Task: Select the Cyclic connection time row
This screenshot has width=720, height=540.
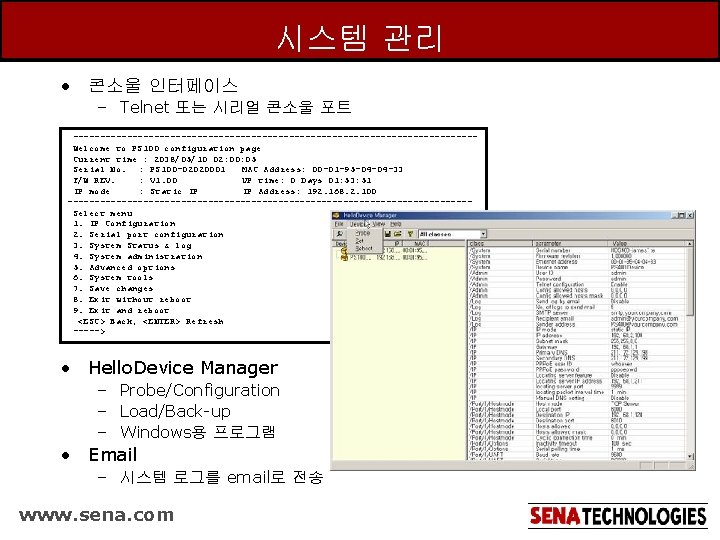Action: click(578, 438)
